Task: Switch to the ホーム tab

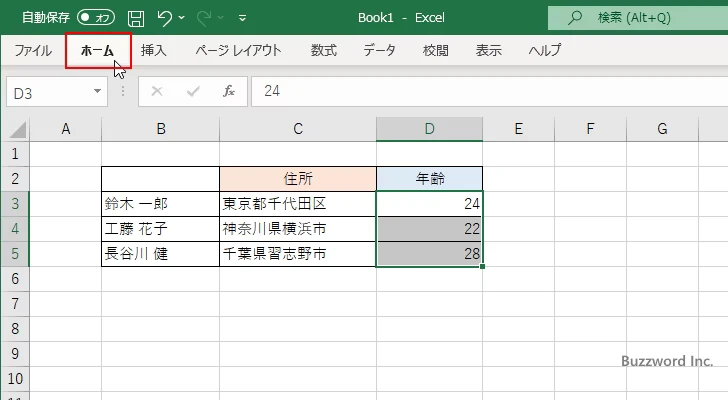Action: point(98,50)
